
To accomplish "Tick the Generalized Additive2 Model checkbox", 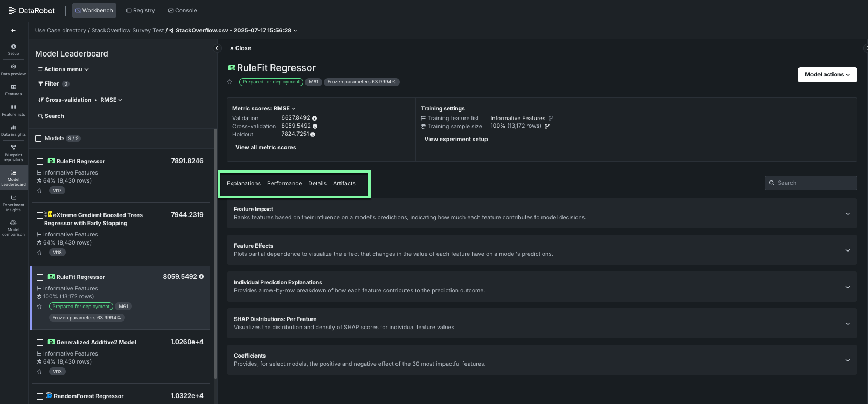I will pos(40,343).
